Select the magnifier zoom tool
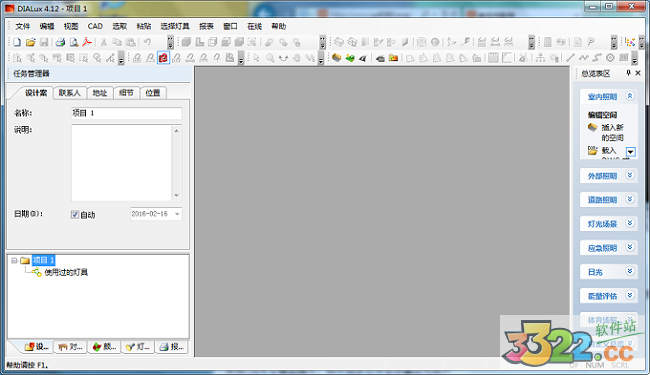650x375 pixels. [x=270, y=58]
